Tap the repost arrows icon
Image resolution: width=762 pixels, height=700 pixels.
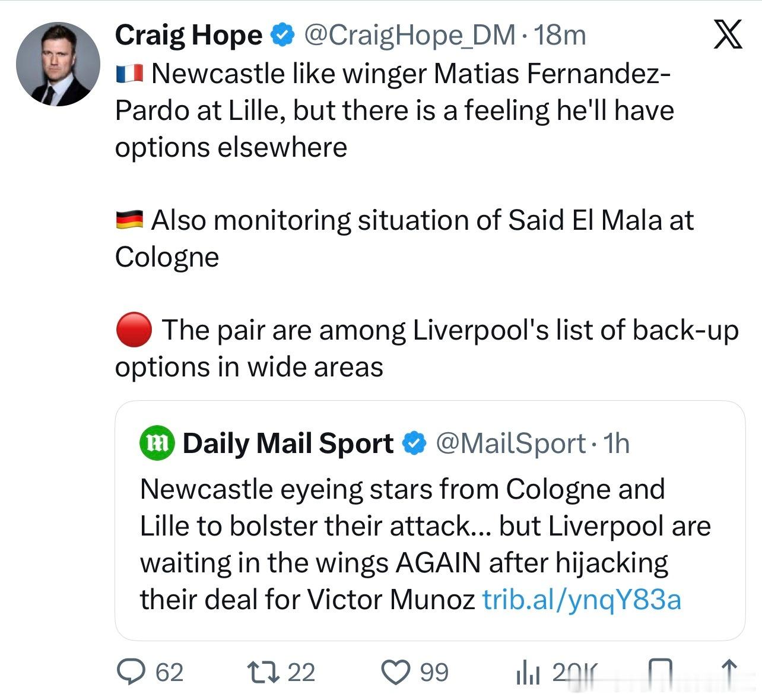[x=264, y=672]
